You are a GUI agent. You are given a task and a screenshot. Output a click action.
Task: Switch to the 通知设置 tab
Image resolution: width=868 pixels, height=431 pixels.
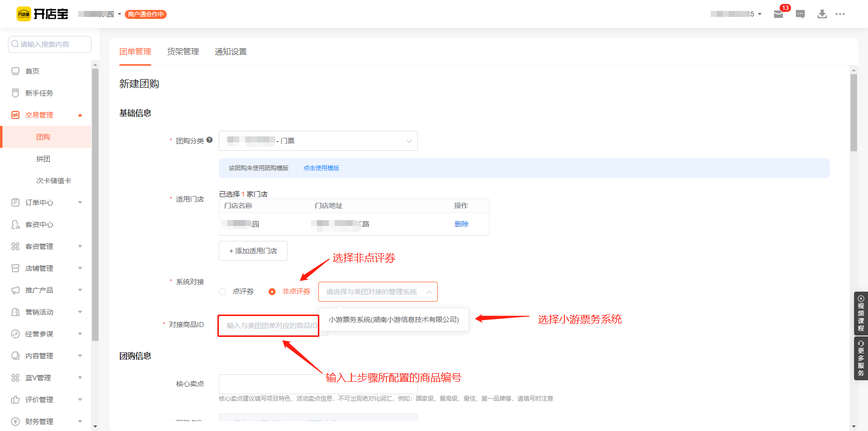pyautogui.click(x=230, y=52)
